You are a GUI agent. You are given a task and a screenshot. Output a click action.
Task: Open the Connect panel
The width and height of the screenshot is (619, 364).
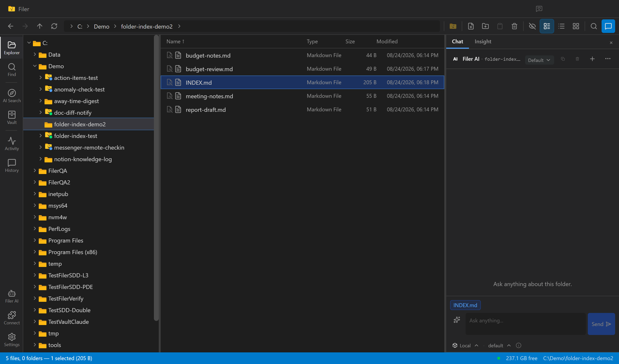[12, 318]
